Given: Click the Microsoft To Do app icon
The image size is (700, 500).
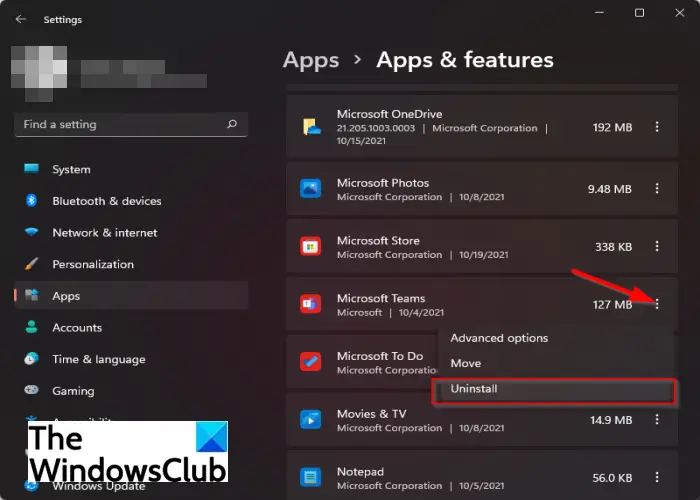Looking at the screenshot, I should click(311, 362).
